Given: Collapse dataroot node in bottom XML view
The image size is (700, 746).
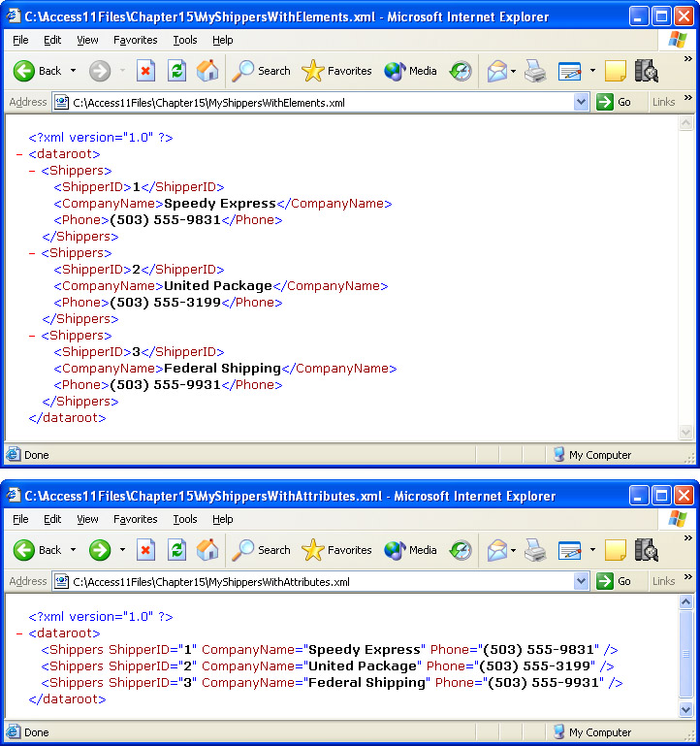Looking at the screenshot, I should pos(20,633).
